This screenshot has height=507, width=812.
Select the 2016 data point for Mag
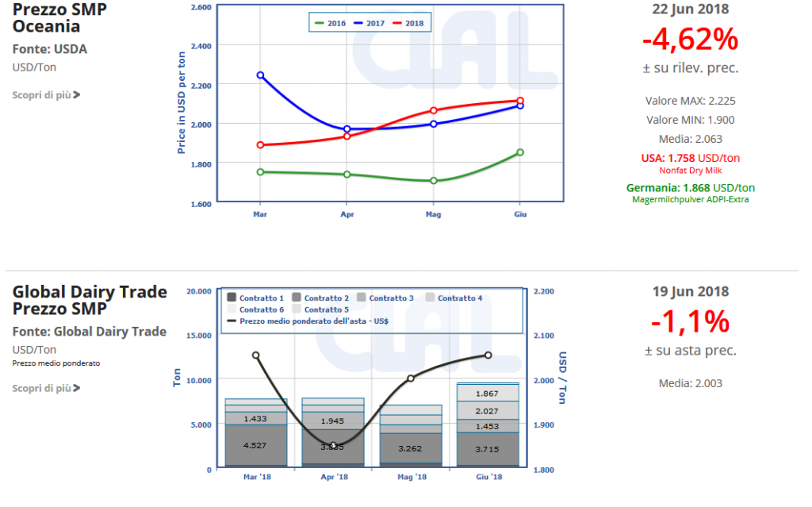pyautogui.click(x=433, y=181)
